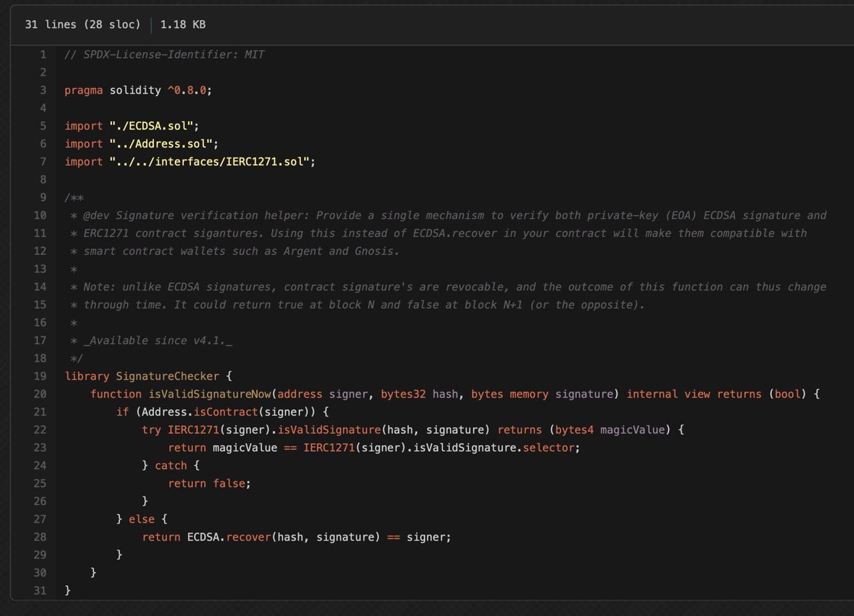
Task: Select line number 3 in the gutter
Action: (43, 90)
